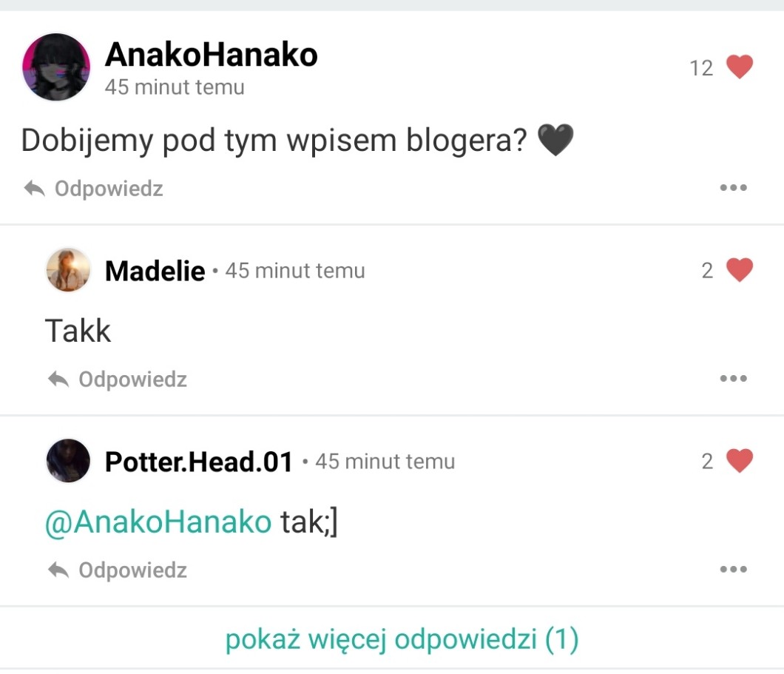Screen dimensions: 784x674
Task: Click "Odpowiedz" under the blogera comment
Action: (109, 189)
